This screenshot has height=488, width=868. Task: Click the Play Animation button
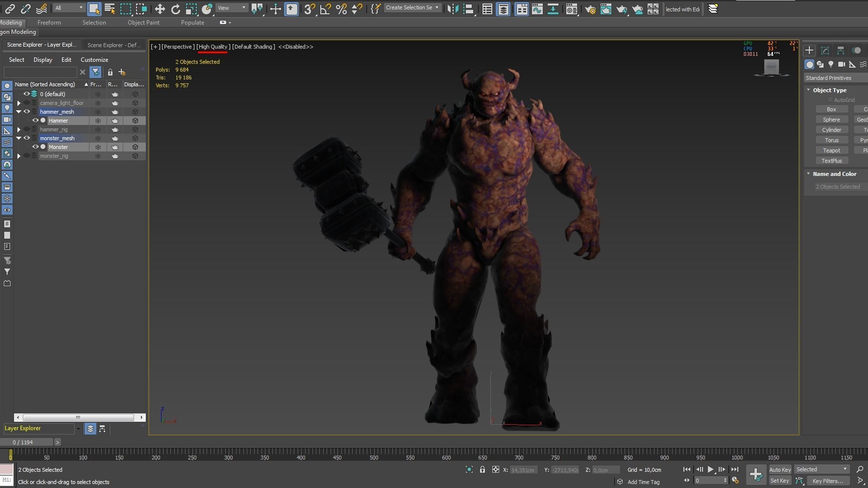pyautogui.click(x=710, y=469)
